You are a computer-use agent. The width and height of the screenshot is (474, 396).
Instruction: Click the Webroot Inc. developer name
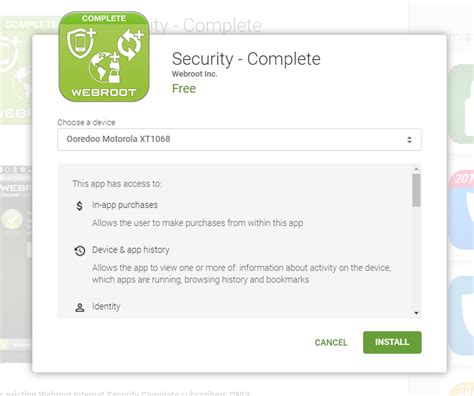[x=194, y=74]
